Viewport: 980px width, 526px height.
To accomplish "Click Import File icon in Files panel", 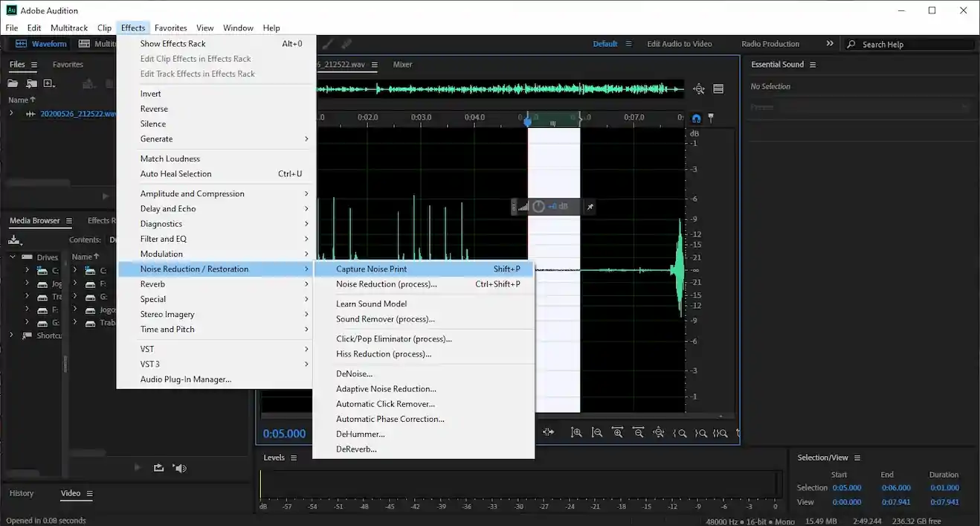I will click(x=31, y=84).
